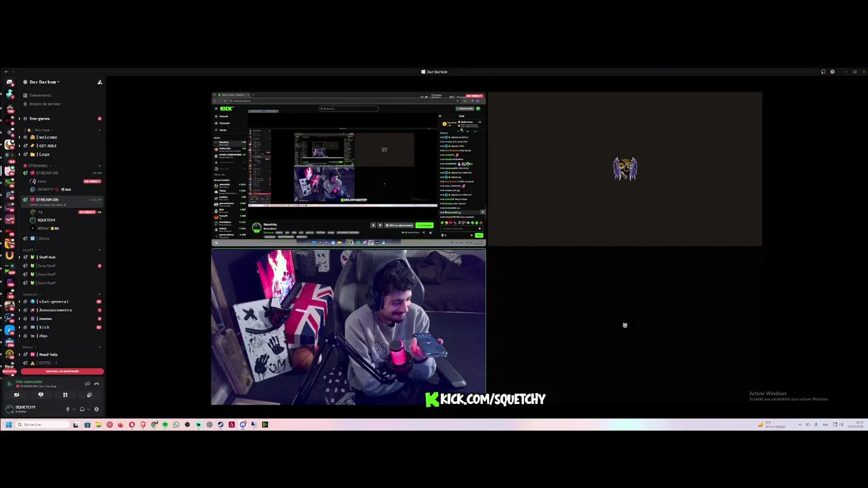Collapse the STREAMING category

pyautogui.click(x=38, y=165)
